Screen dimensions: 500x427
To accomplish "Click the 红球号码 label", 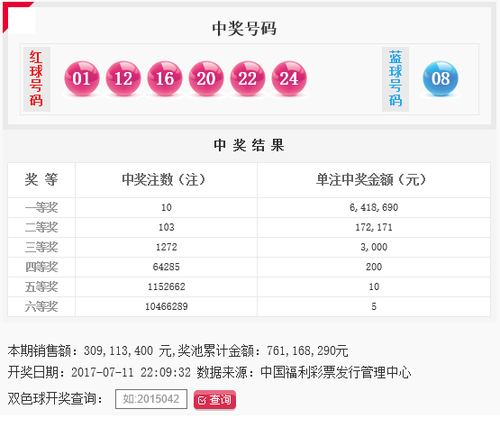I will 36,79.
